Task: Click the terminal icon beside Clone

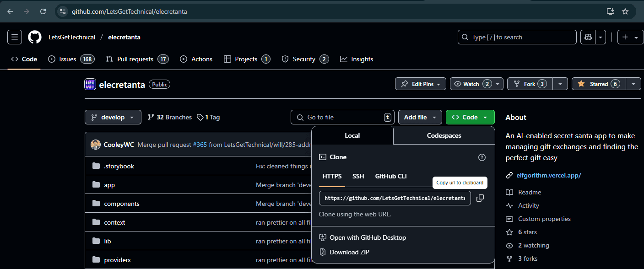Action: (323, 157)
